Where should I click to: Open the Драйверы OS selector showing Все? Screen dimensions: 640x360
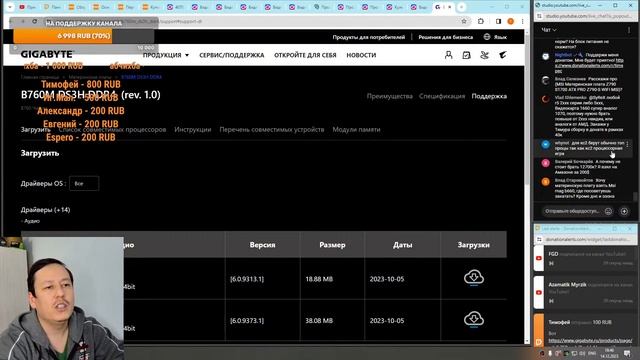(x=84, y=183)
